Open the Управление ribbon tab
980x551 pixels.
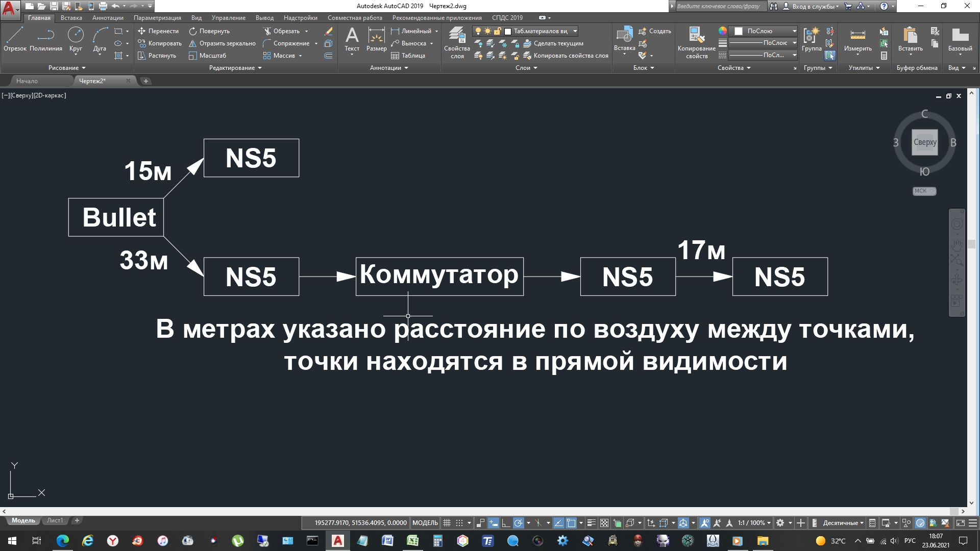[228, 18]
